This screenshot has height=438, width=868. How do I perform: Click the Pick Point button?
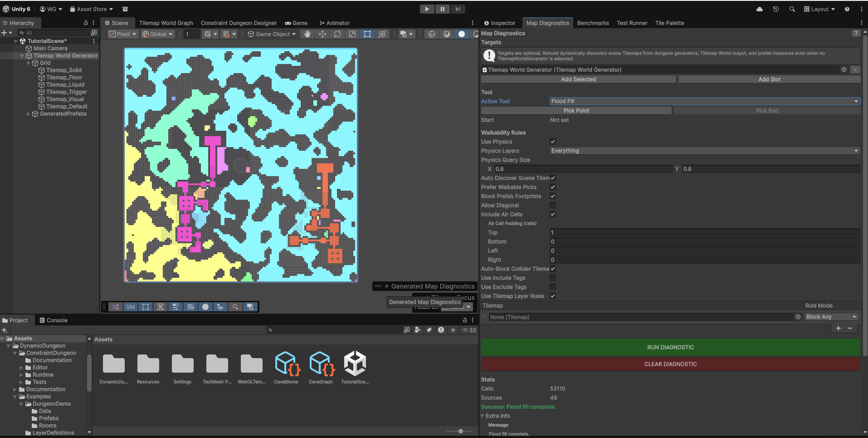(x=576, y=111)
